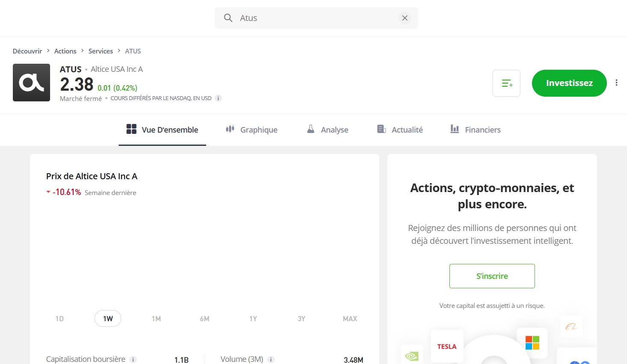Go to Actions breadcrumb link
This screenshot has width=627, height=364.
65,51
